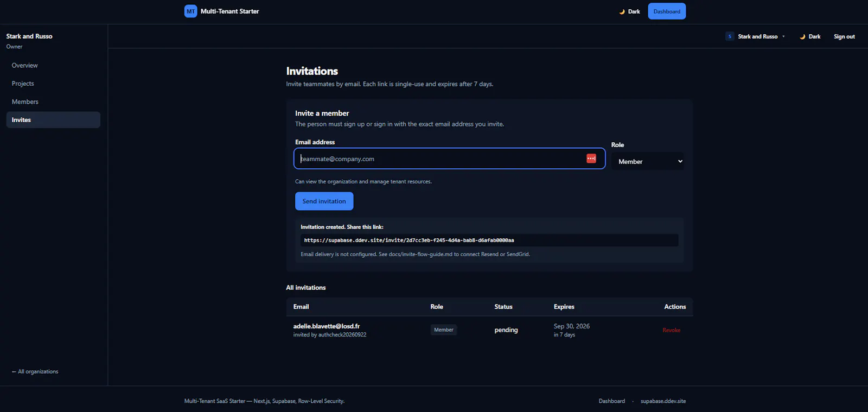Click the Email column header

[301, 307]
